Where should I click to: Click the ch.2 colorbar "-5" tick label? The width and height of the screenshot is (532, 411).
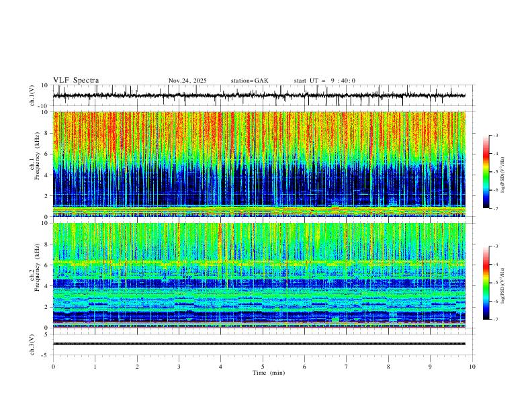(495, 283)
